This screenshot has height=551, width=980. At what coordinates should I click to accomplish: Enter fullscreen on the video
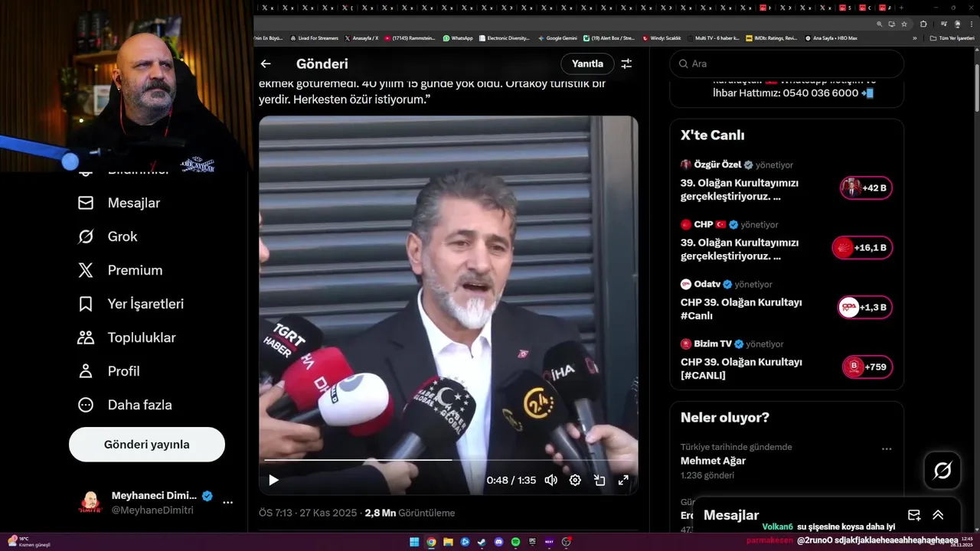(623, 481)
